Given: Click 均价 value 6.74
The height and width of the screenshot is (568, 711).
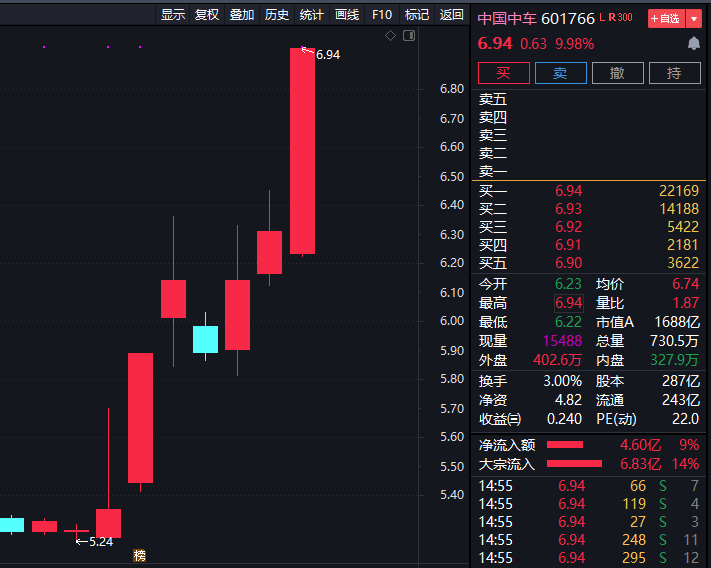Looking at the screenshot, I should pos(686,284).
